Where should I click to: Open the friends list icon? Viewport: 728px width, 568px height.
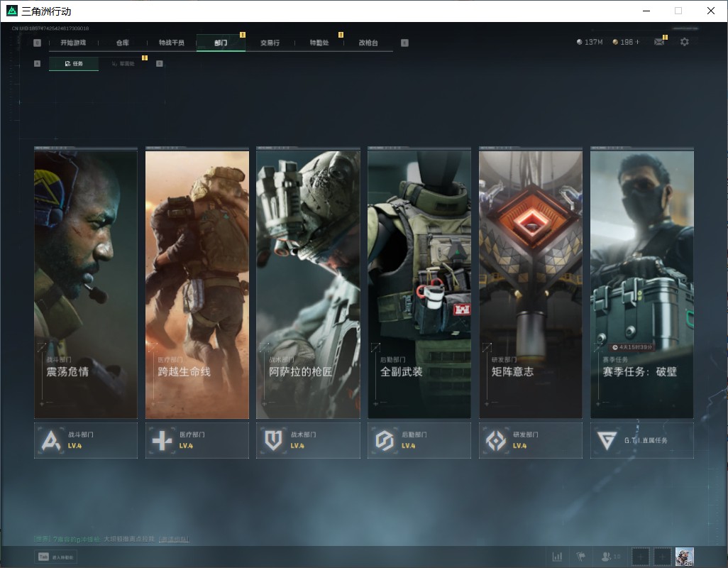click(x=607, y=557)
